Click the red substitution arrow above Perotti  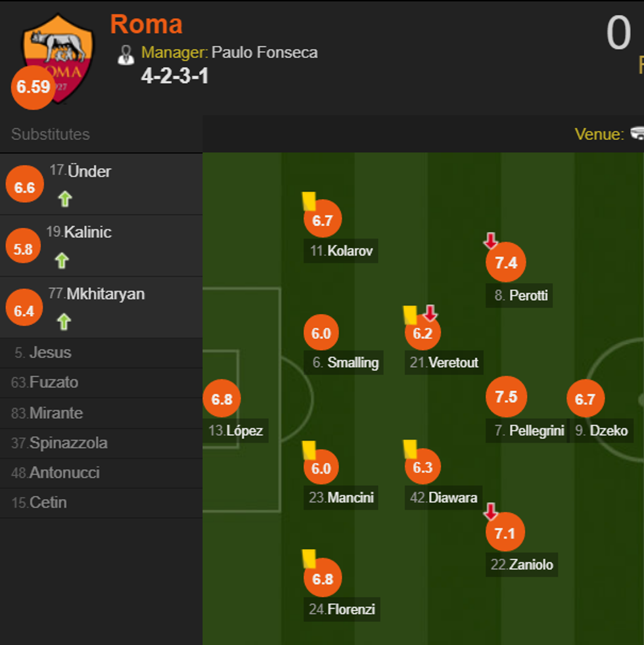(490, 241)
